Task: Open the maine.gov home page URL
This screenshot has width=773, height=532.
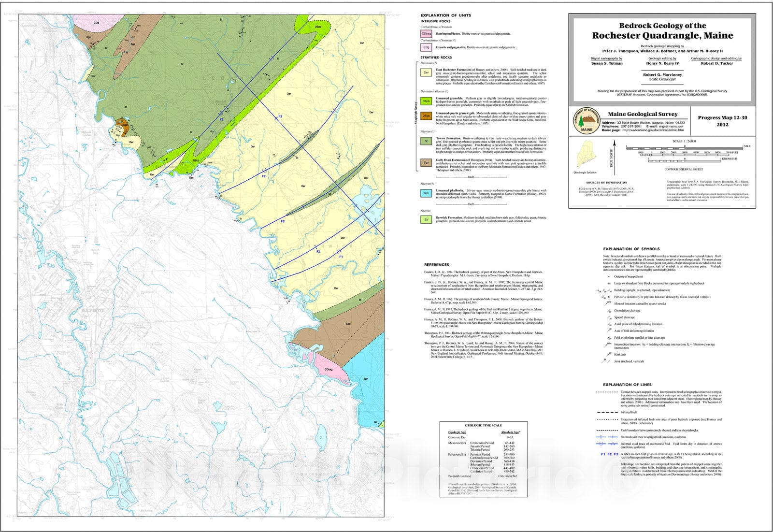Action: coord(653,130)
